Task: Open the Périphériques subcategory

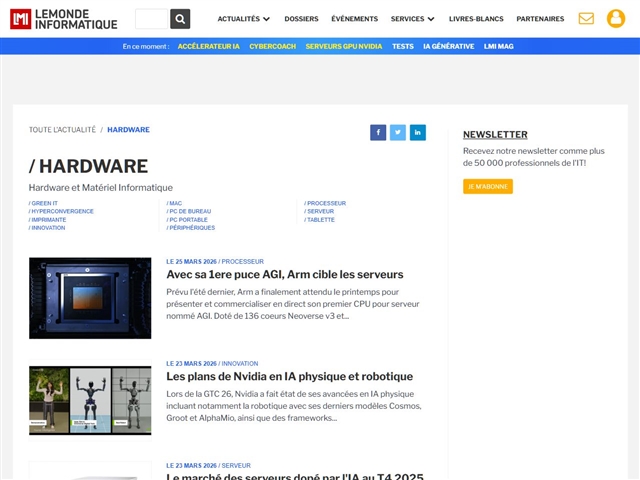Action: (x=191, y=228)
